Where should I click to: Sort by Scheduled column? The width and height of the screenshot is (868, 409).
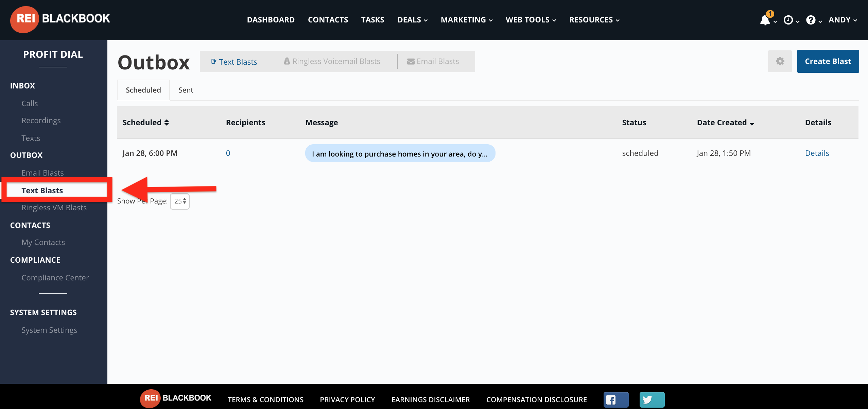[x=145, y=122]
